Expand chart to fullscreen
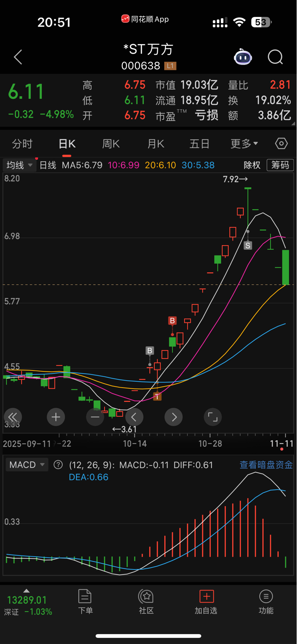The width and height of the screenshot is (297, 644). 213,417
